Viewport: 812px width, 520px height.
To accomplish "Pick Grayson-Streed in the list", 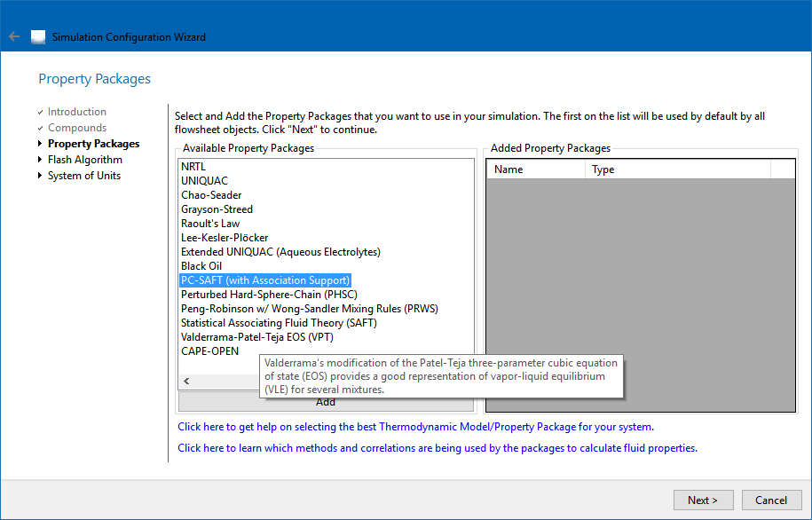I will pyautogui.click(x=217, y=209).
